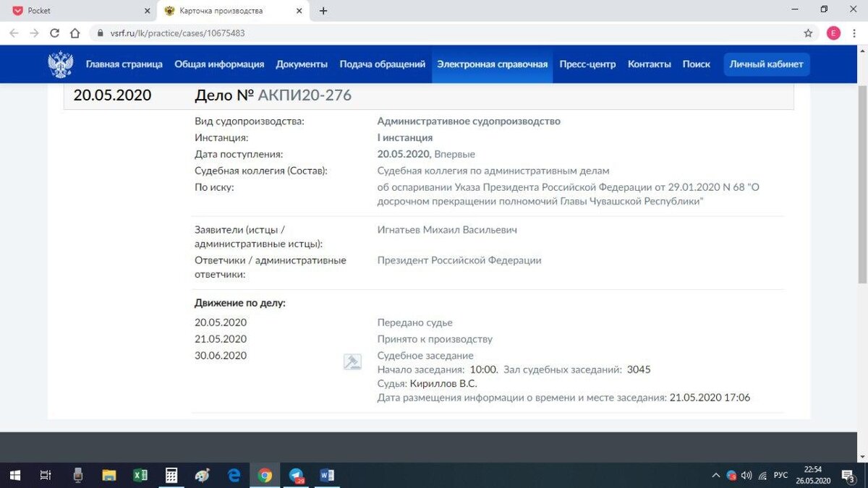Click the court eagle emblem logo
The width and height of the screenshot is (868, 488).
tap(61, 64)
